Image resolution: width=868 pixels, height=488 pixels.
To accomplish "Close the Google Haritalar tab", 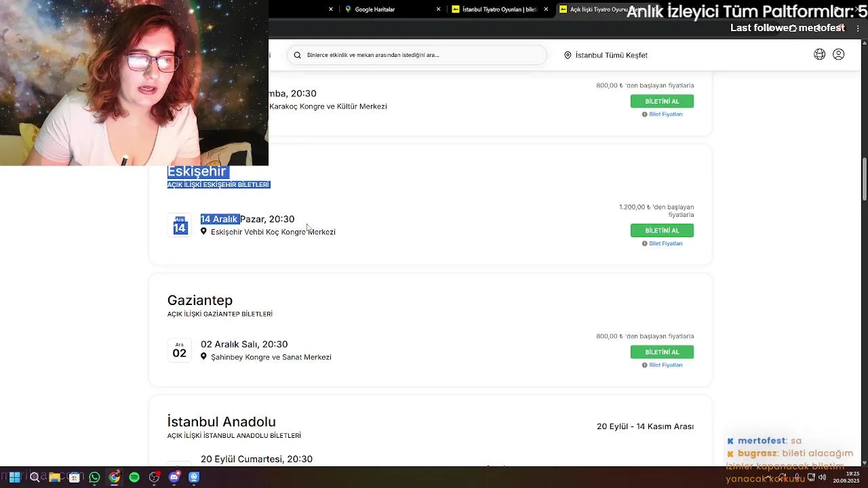I will tap(438, 9).
